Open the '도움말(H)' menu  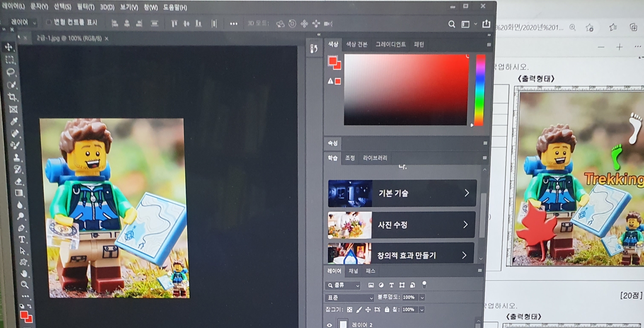click(x=175, y=8)
